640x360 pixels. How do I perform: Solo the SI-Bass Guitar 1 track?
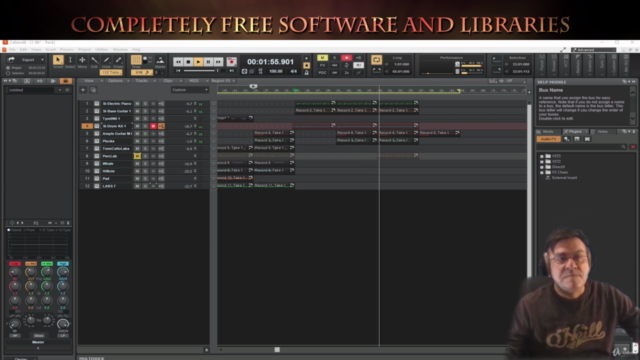pos(145,111)
